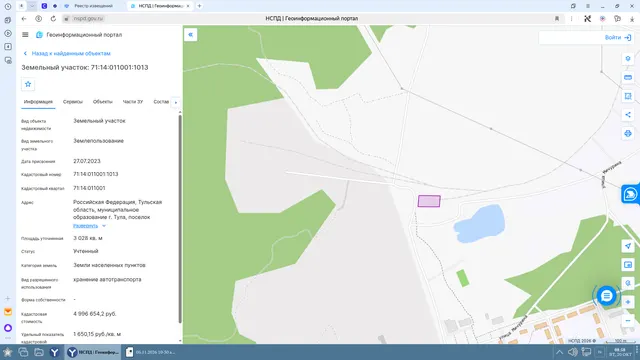Open the taskbar file manager

point(39,352)
